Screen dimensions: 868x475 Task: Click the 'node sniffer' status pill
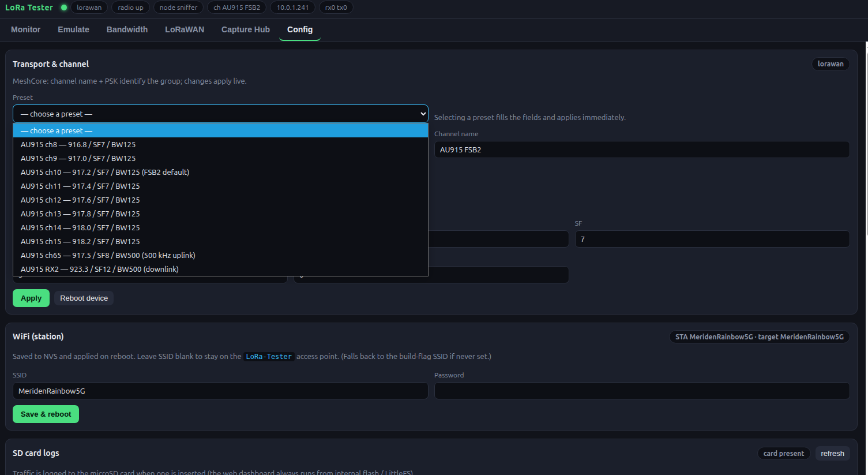click(178, 8)
